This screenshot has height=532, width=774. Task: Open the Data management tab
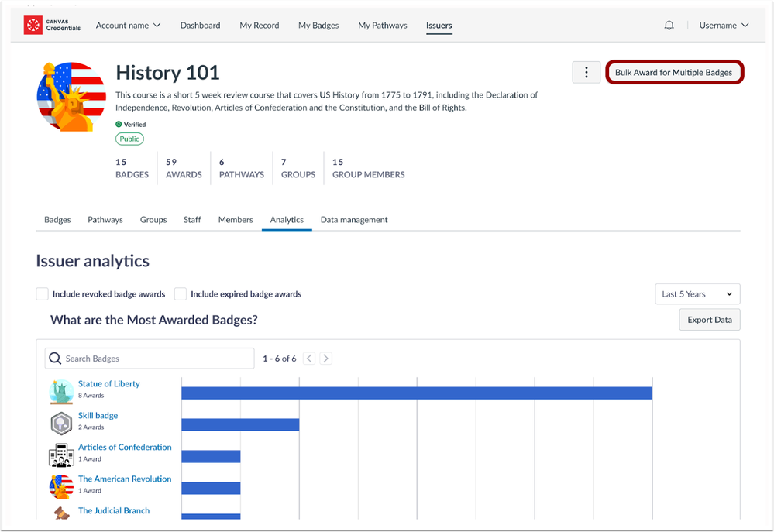tap(354, 220)
